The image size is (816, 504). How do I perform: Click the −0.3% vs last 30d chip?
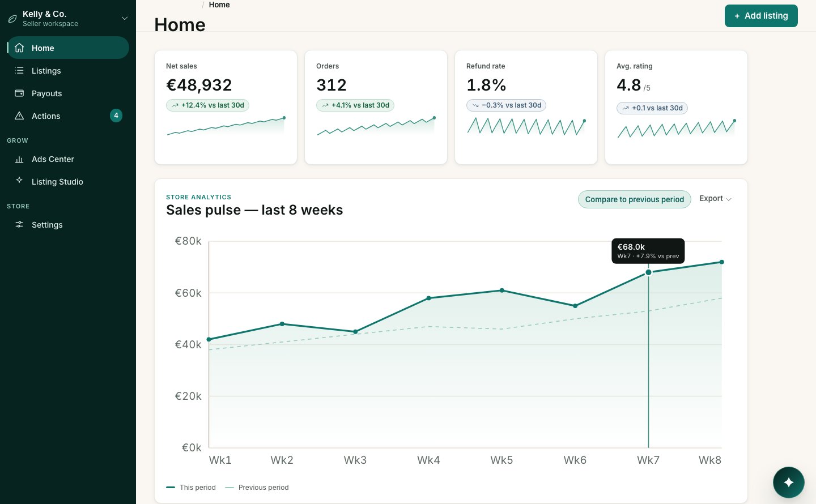point(506,105)
